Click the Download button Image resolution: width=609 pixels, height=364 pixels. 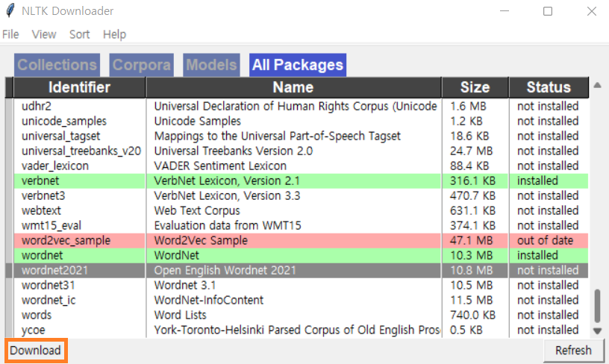(x=36, y=351)
